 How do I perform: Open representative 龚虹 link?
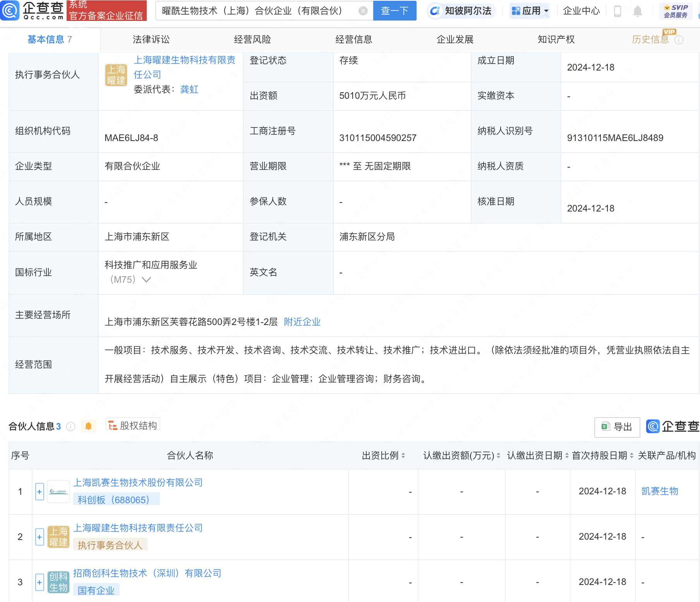[x=189, y=89]
